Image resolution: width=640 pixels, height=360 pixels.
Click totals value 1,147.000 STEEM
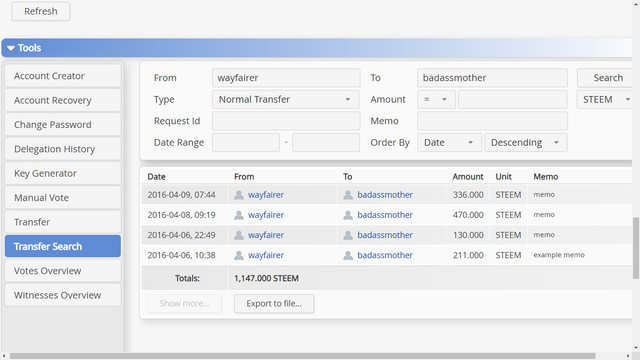[266, 278]
